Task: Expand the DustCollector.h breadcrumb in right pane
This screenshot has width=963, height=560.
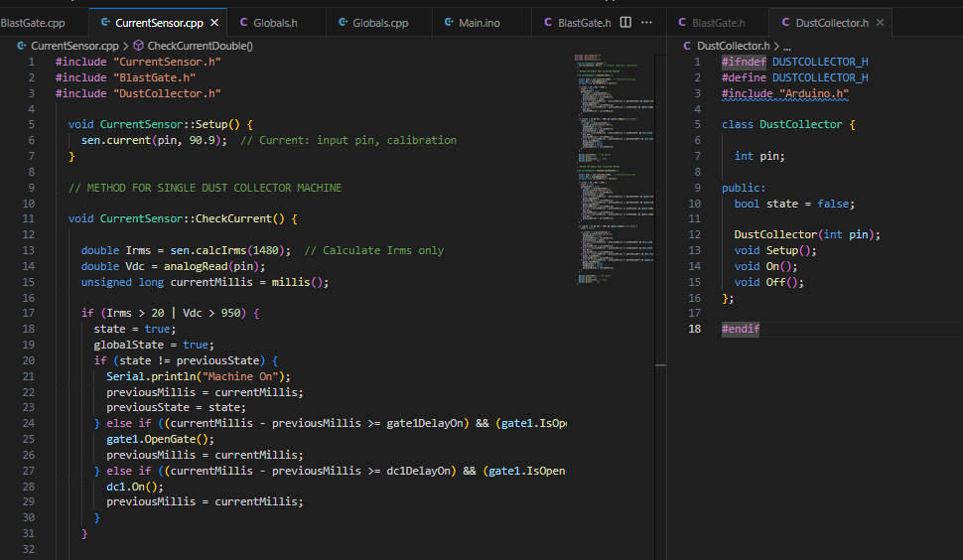Action: point(733,46)
